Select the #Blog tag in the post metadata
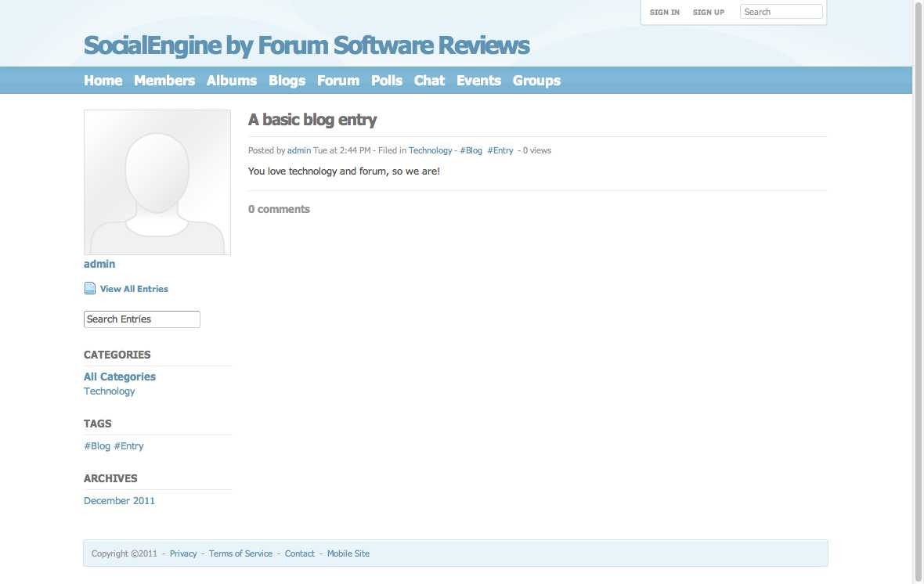Viewport: 924px width, 584px height. click(471, 150)
